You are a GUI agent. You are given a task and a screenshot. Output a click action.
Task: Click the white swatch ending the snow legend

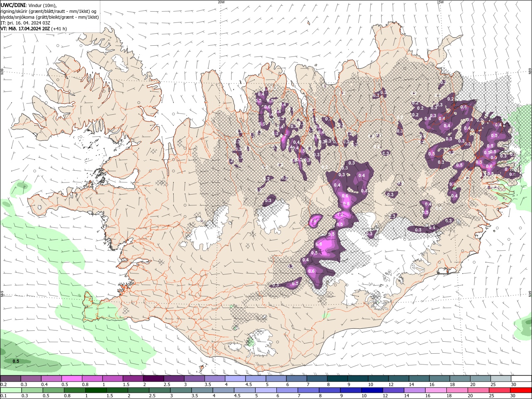pyautogui.click(x=521, y=379)
